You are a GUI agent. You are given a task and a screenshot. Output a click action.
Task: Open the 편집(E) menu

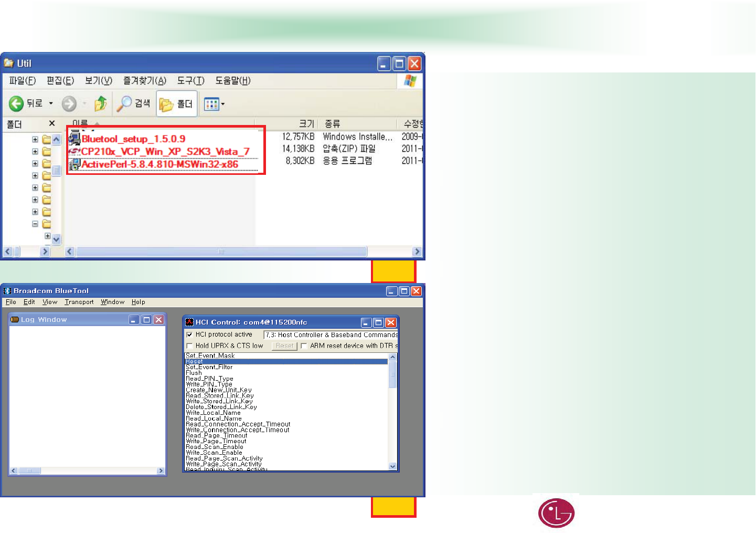click(60, 80)
